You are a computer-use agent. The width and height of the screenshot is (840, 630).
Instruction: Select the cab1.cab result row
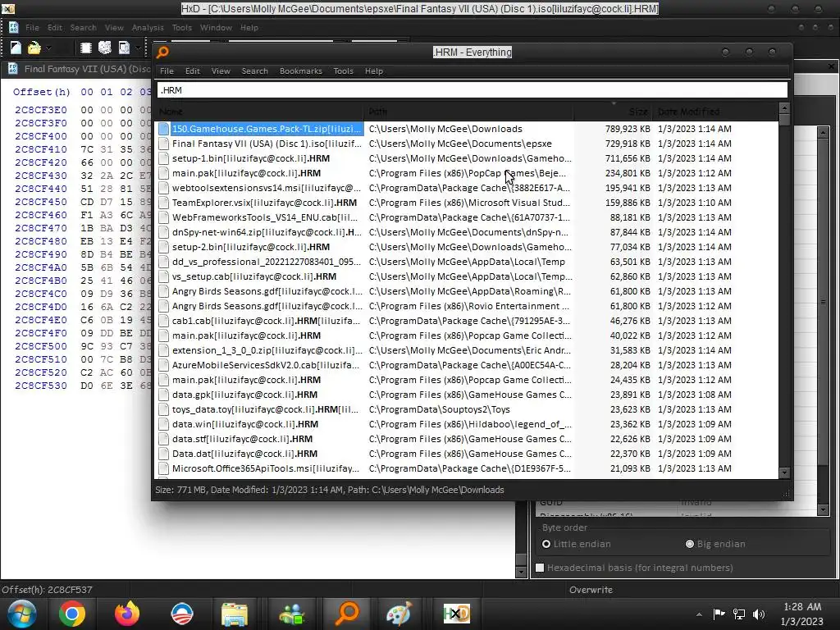tap(466, 321)
